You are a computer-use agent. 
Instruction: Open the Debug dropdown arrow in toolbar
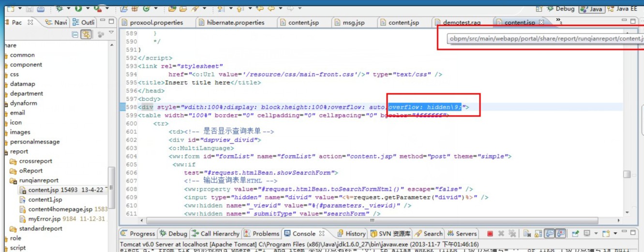point(68,9)
